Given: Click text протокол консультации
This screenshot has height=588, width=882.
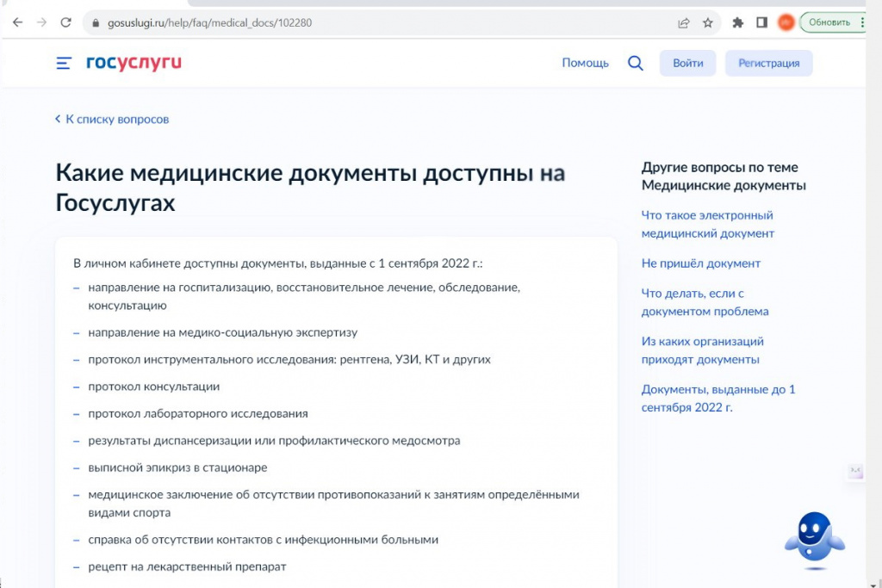Looking at the screenshot, I should coord(154,387).
